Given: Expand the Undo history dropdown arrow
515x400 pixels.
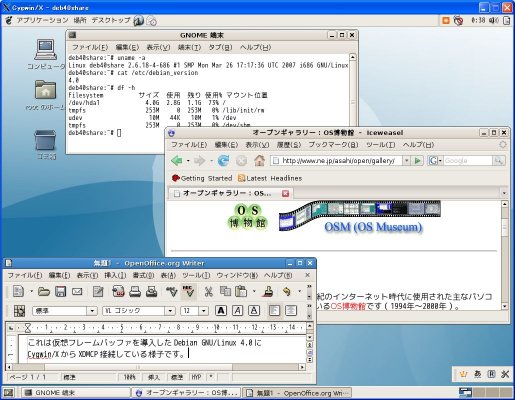Looking at the screenshot, I should point(300,292).
